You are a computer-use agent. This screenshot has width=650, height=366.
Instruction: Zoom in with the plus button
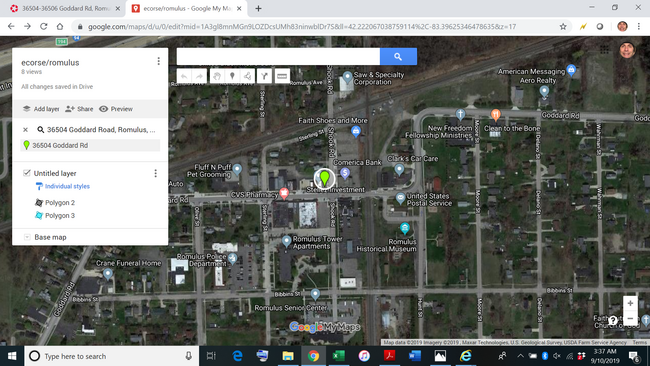click(630, 303)
